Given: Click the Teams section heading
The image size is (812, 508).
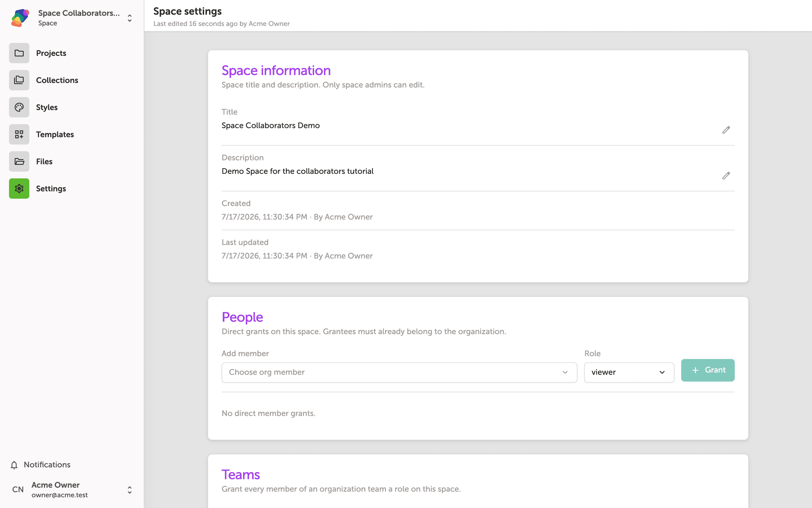Looking at the screenshot, I should (240, 474).
